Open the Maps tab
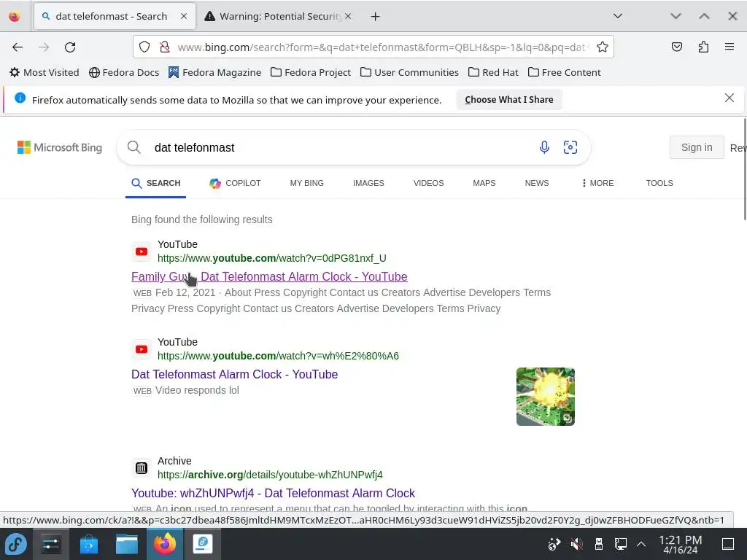Screen dimensions: 747x560 tap(484, 183)
